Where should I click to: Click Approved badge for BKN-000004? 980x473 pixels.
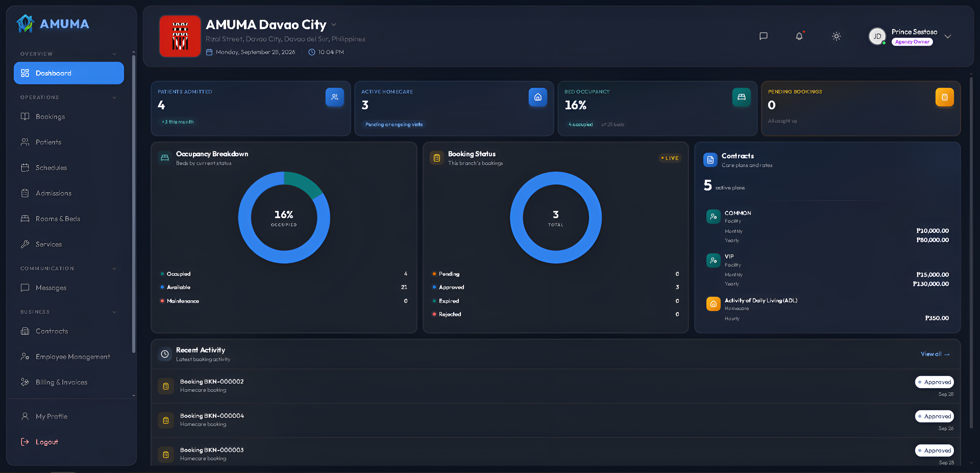934,416
